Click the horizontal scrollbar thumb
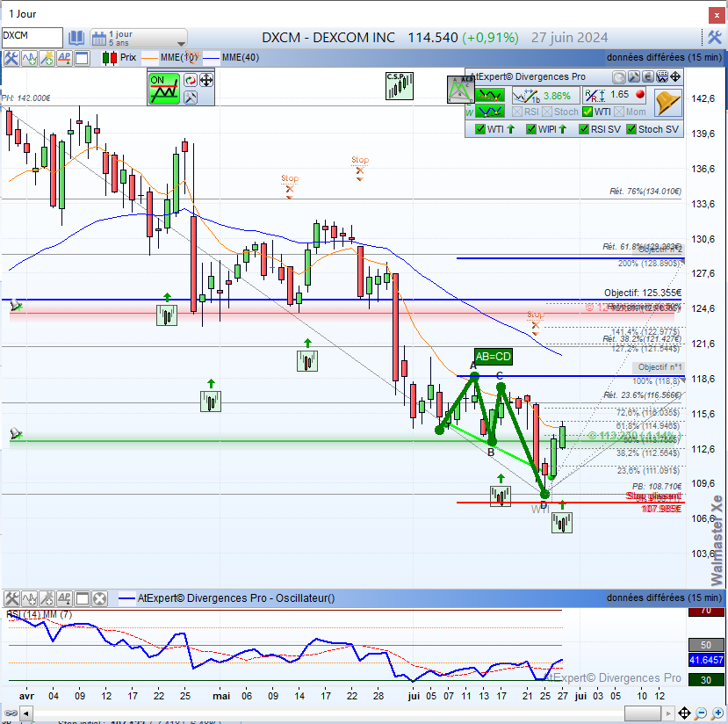 coord(643,713)
